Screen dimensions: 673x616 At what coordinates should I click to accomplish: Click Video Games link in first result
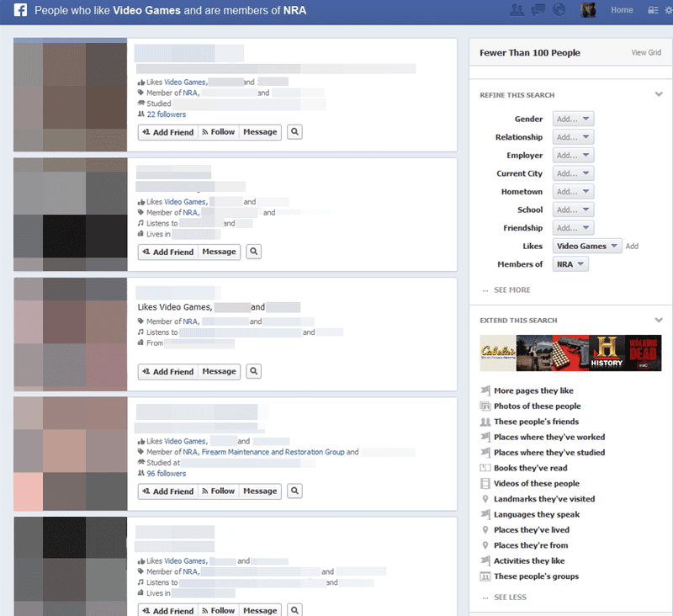(185, 82)
